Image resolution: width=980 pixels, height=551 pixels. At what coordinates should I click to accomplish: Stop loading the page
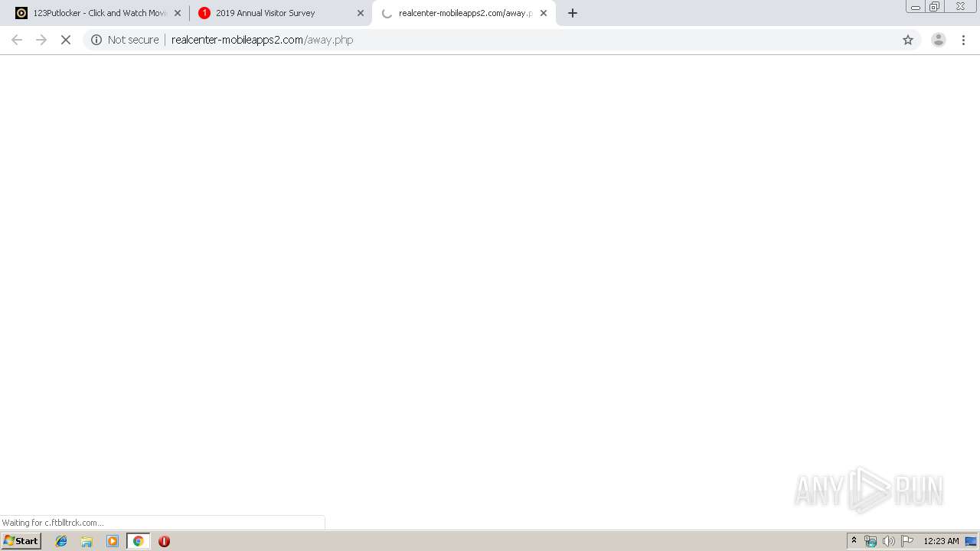(66, 40)
